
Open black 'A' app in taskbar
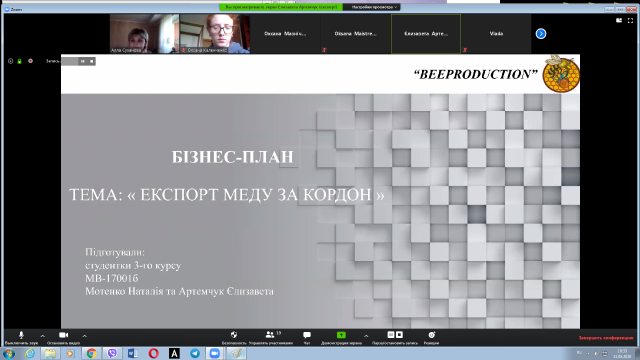(174, 353)
